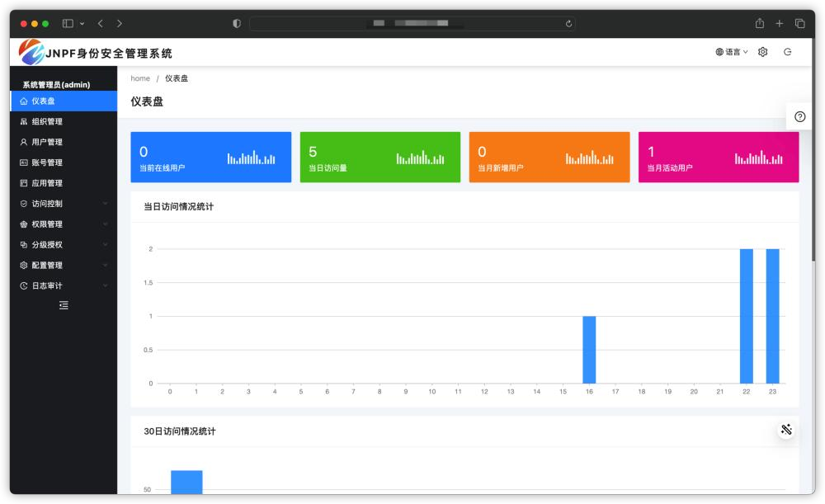The height and width of the screenshot is (504, 825).
Task: Click the 用户管理 person icon
Action: [x=24, y=142]
